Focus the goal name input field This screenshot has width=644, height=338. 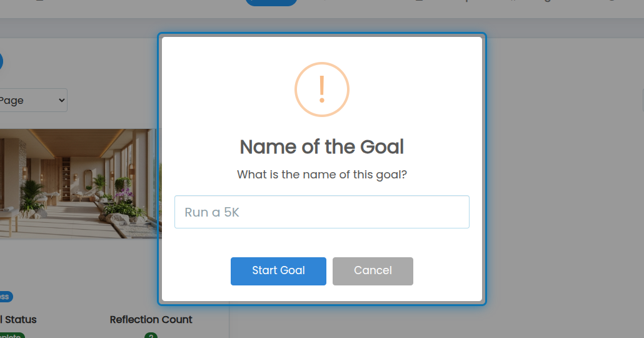(x=322, y=212)
